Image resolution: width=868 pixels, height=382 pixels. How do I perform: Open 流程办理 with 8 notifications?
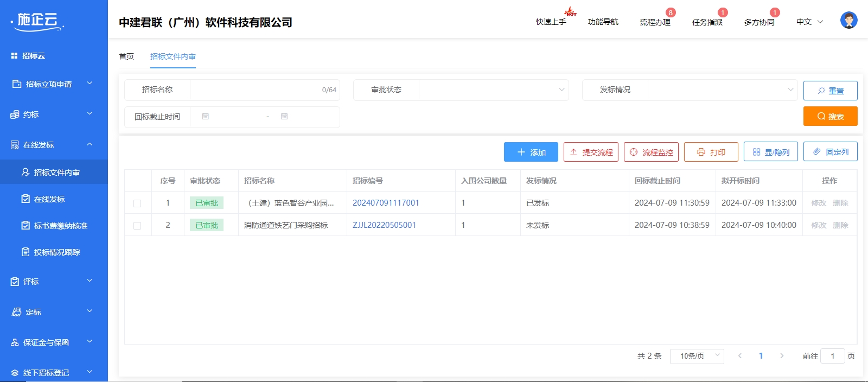point(655,22)
